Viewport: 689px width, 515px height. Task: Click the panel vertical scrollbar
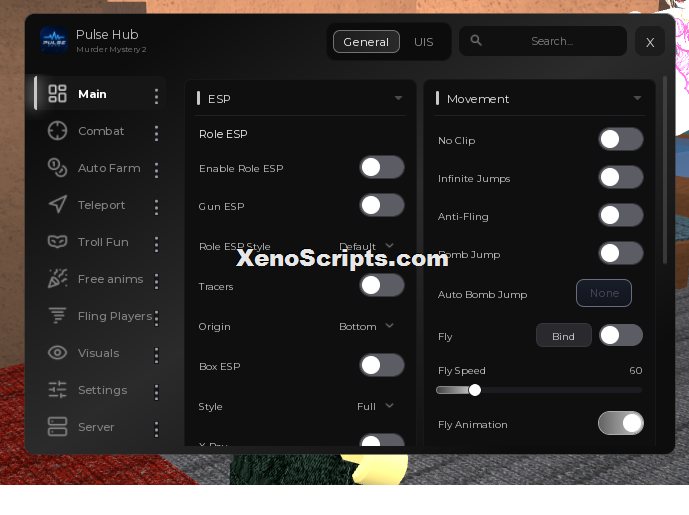coord(665,170)
